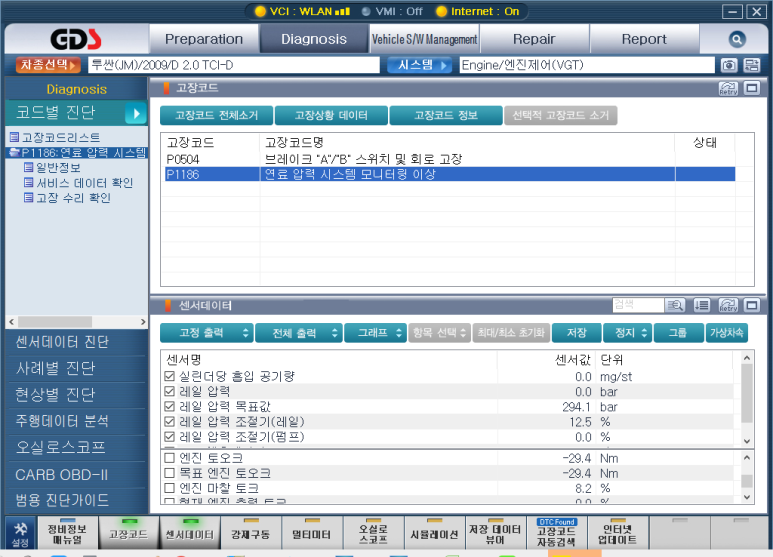Expand 코드별 진단 arrow
The width and height of the screenshot is (773, 557).
[136, 113]
